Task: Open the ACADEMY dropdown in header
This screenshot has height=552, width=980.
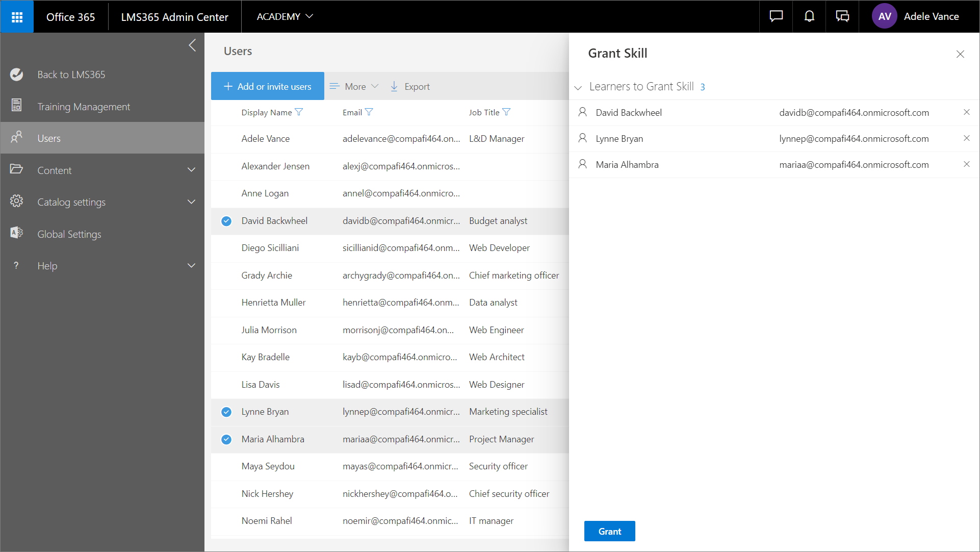Action: click(x=285, y=17)
